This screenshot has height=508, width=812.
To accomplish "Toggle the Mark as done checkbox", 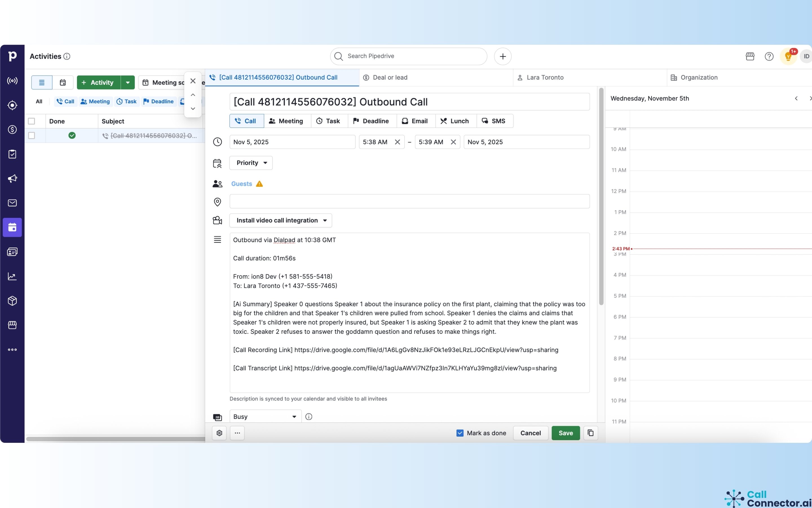I will tap(460, 433).
